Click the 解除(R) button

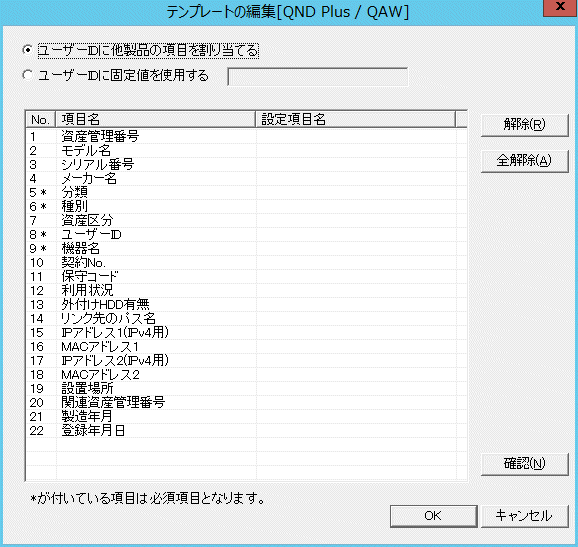[x=525, y=125]
